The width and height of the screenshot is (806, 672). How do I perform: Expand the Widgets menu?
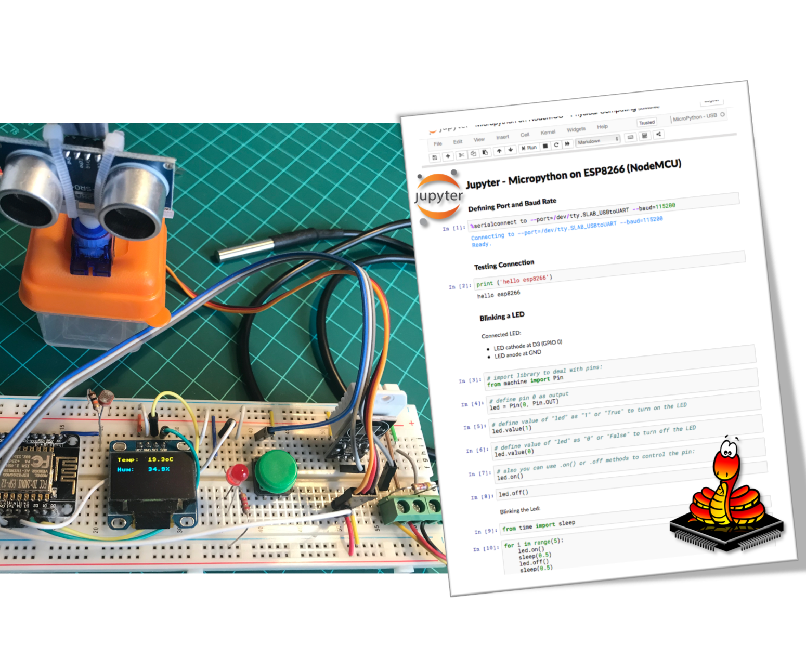[x=577, y=129]
